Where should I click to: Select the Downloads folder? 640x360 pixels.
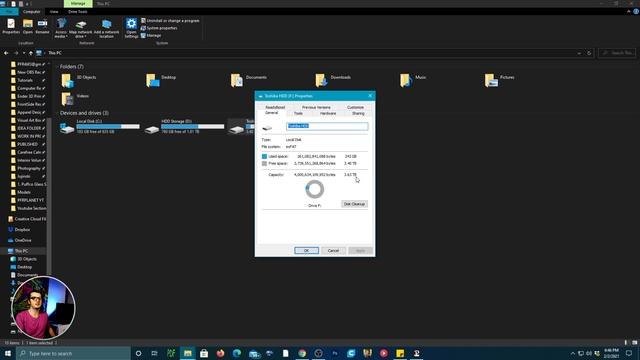(x=333, y=80)
